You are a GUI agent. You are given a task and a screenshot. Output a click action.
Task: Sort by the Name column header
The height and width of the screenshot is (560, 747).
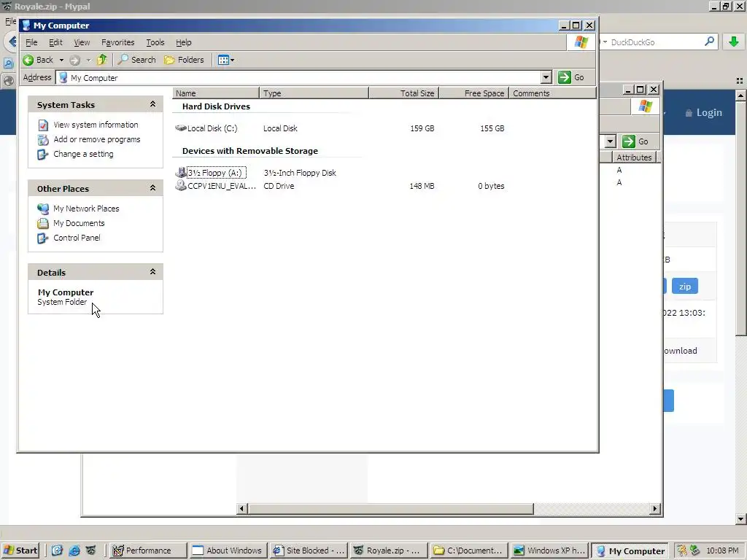click(216, 93)
